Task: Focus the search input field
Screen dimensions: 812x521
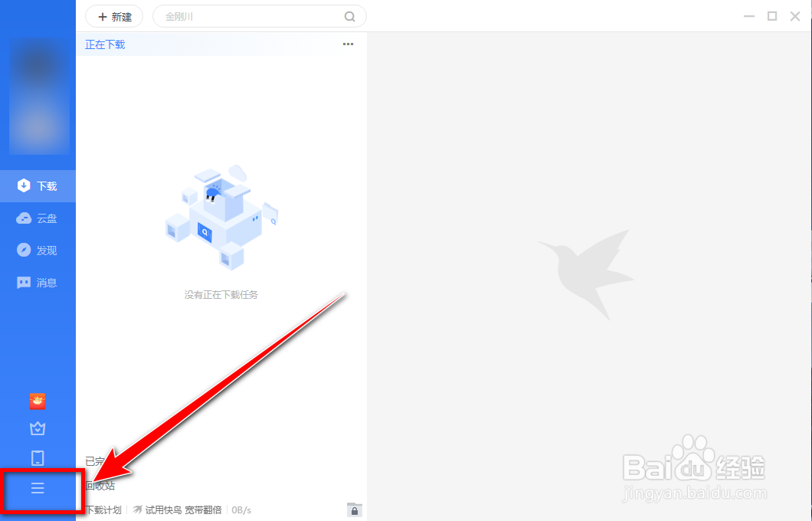Action: 254,17
